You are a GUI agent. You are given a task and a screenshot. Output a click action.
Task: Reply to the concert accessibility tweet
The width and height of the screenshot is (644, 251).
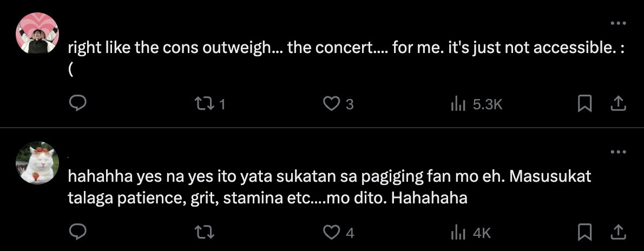pyautogui.click(x=79, y=103)
